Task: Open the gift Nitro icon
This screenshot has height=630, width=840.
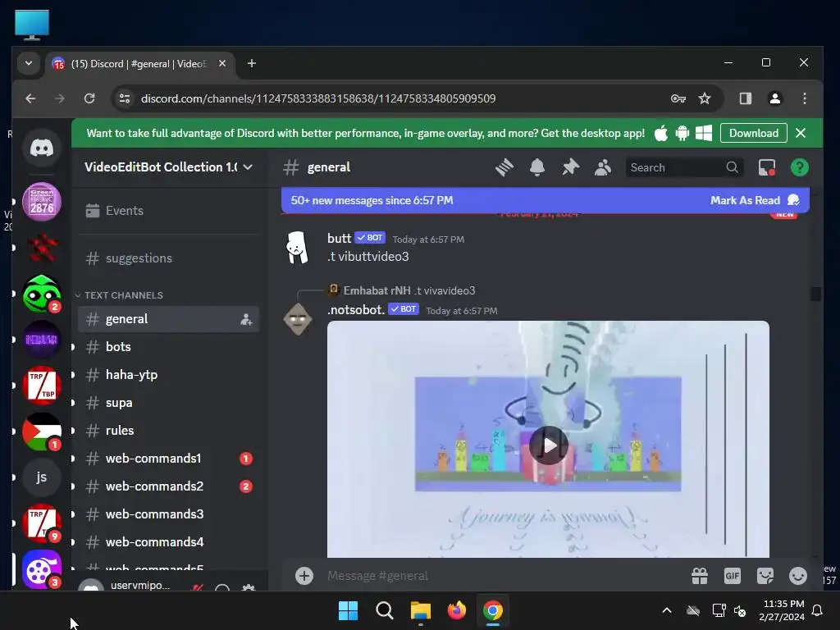Action: (x=700, y=576)
